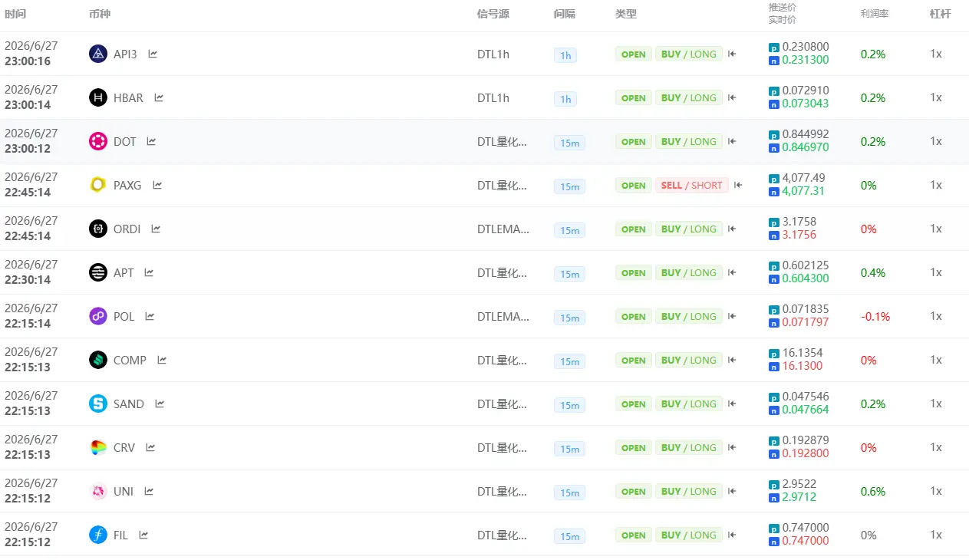Click the 15m interval badge for ORDI
Viewport: 969px width, 560px height.
point(569,230)
